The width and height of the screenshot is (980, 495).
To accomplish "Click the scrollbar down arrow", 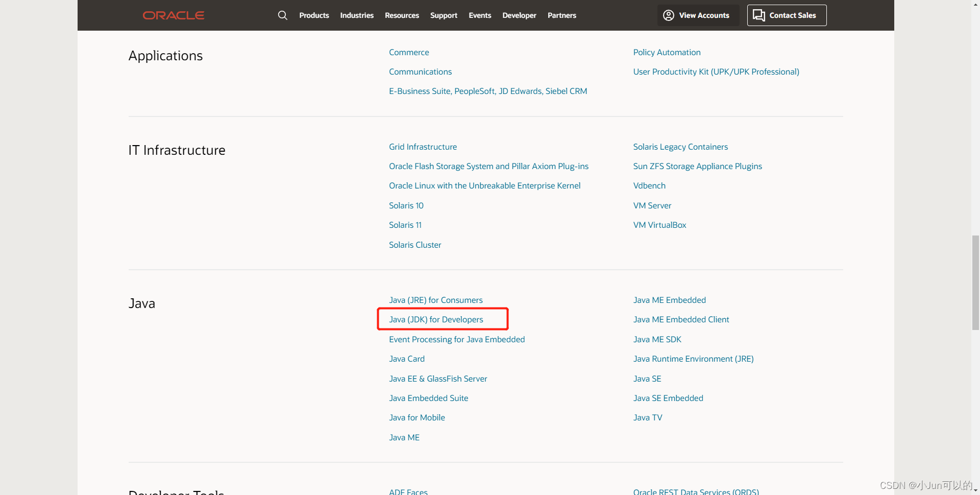I will point(975,491).
